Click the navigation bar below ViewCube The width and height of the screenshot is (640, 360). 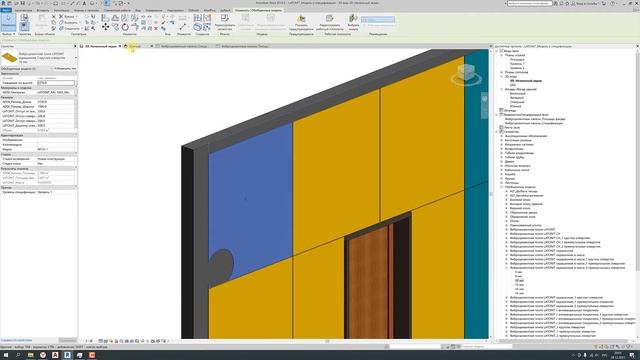484,106
